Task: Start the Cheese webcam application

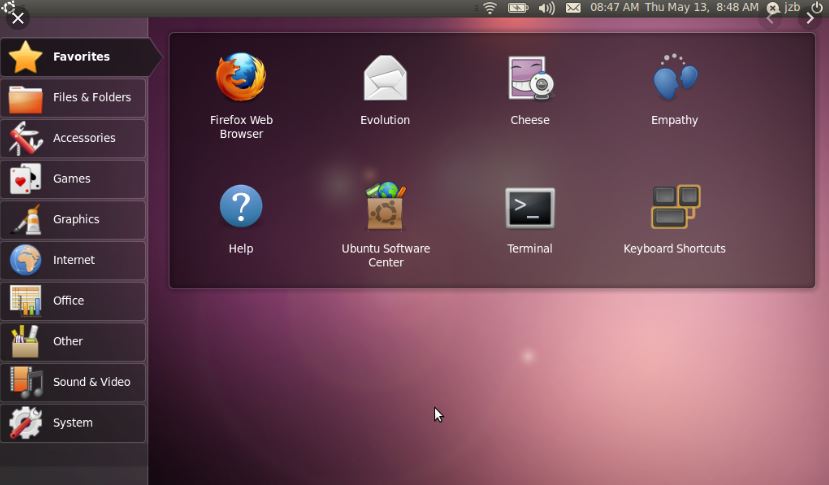Action: (530, 79)
